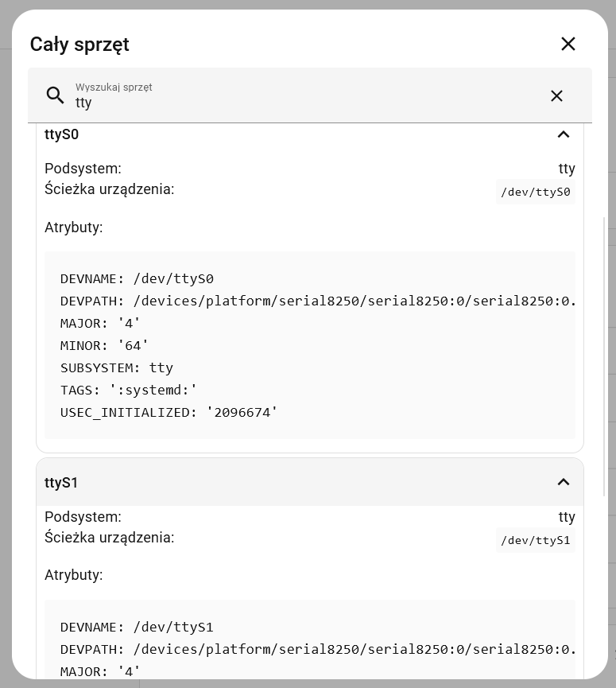Image resolution: width=616 pixels, height=688 pixels.
Task: Click the ttyS0 DEVPATH attribute line
Action: 318,301
